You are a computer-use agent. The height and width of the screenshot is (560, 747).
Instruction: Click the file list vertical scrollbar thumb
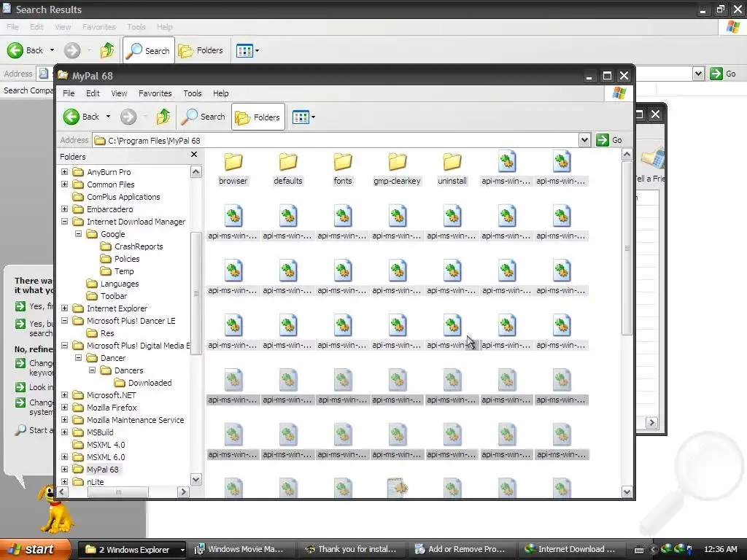click(x=627, y=248)
